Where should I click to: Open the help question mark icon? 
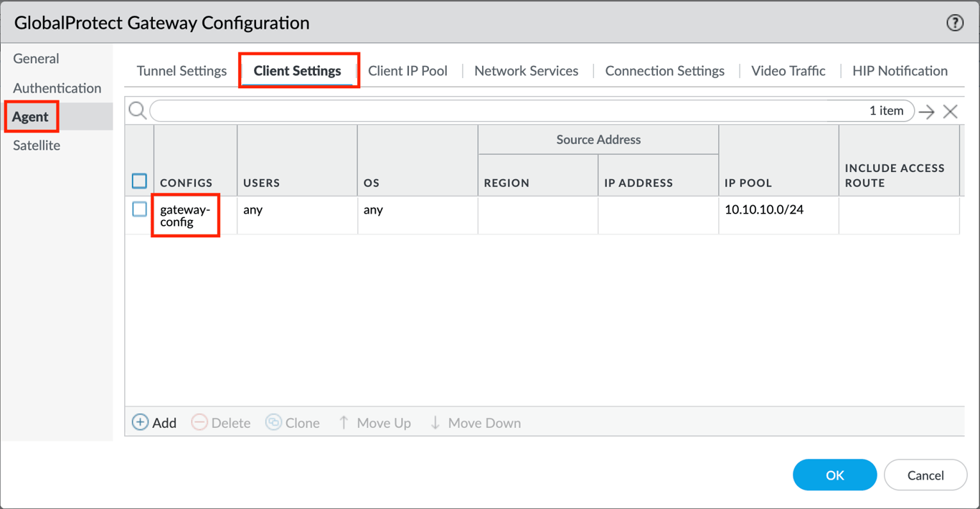click(954, 23)
